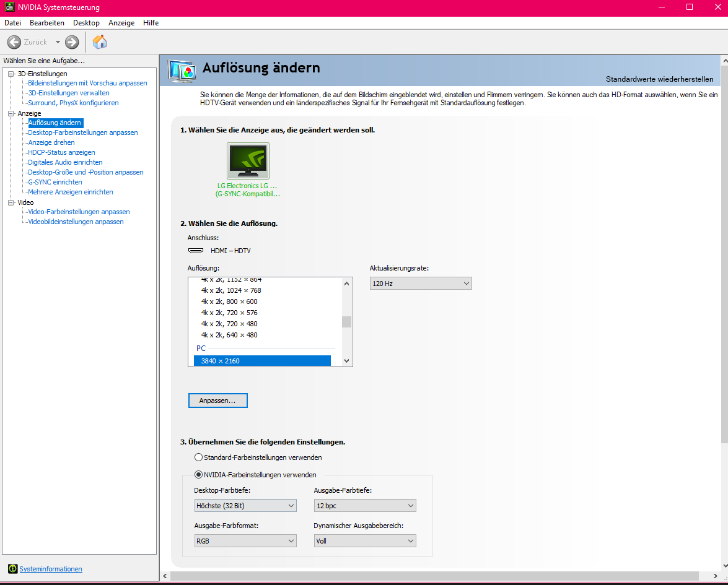The image size is (728, 585).
Task: Open the Hilfe menu
Action: pyautogui.click(x=151, y=23)
